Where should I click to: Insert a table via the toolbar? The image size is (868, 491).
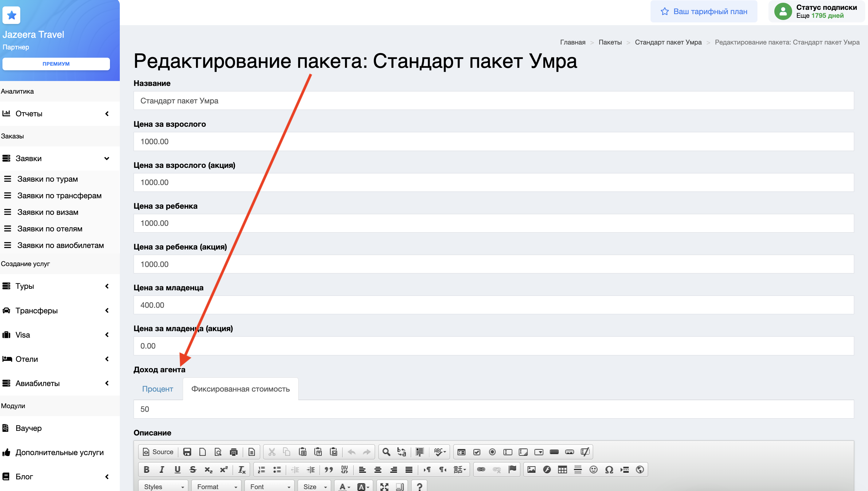pos(562,470)
